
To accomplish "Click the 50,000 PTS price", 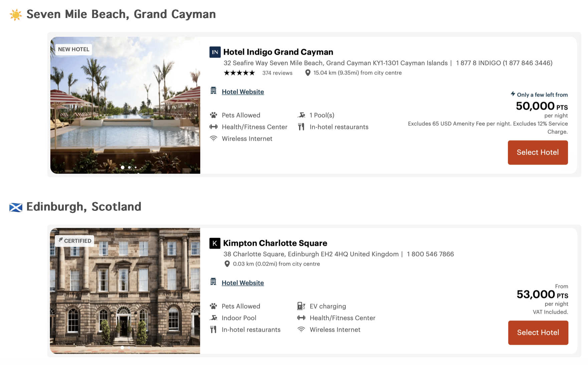I will click(542, 106).
